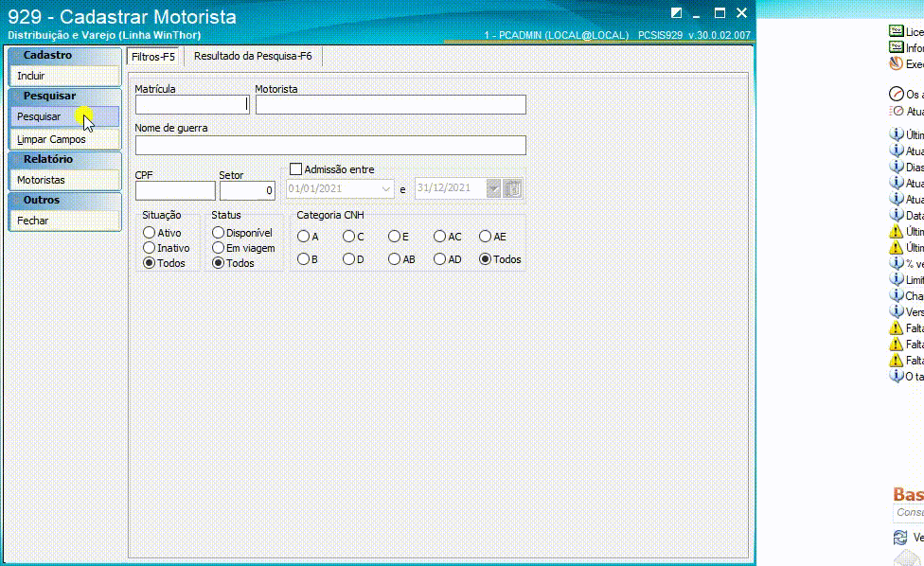Click the orange 'Exec' swirl icon
924x566 pixels.
pyautogui.click(x=897, y=63)
